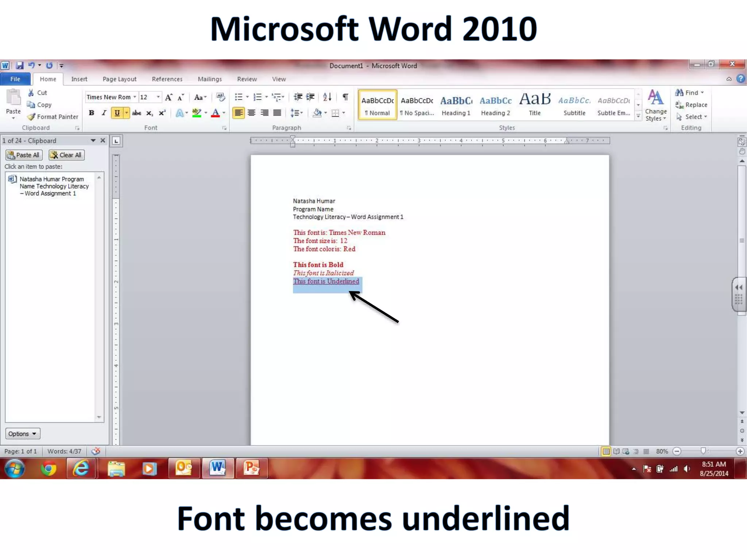Image resolution: width=747 pixels, height=560 pixels.
Task: Click the Clear Formatting icon
Action: pos(220,97)
